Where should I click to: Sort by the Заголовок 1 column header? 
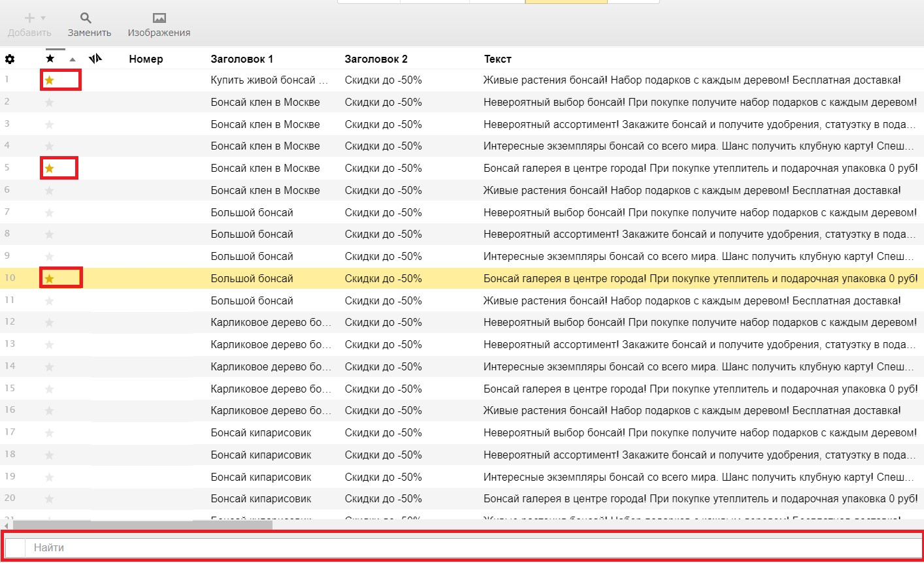pos(242,59)
